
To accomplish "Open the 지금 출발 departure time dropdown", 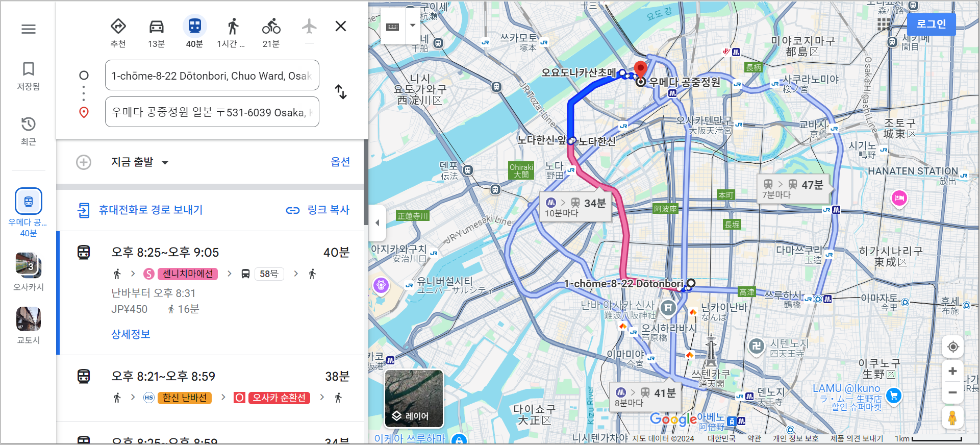I will click(140, 162).
